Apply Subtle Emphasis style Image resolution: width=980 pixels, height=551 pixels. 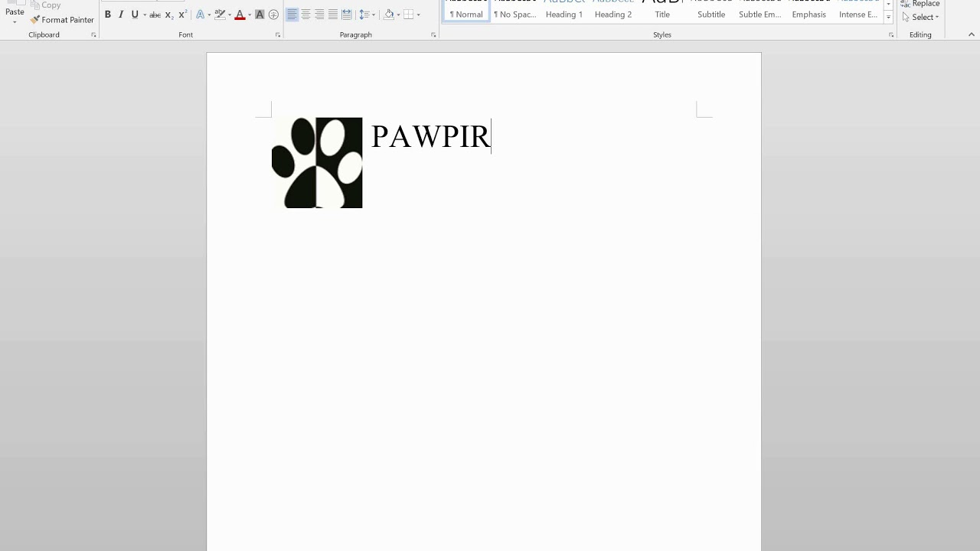(760, 11)
